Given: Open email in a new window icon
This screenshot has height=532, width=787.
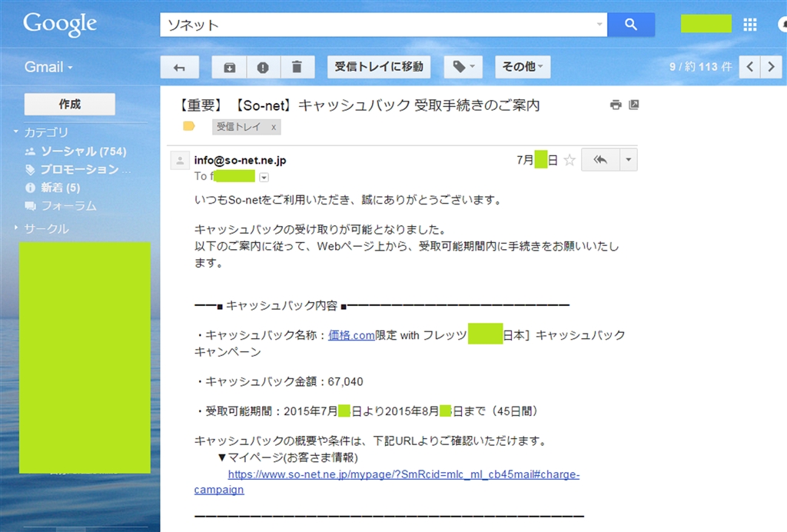Looking at the screenshot, I should [x=634, y=105].
